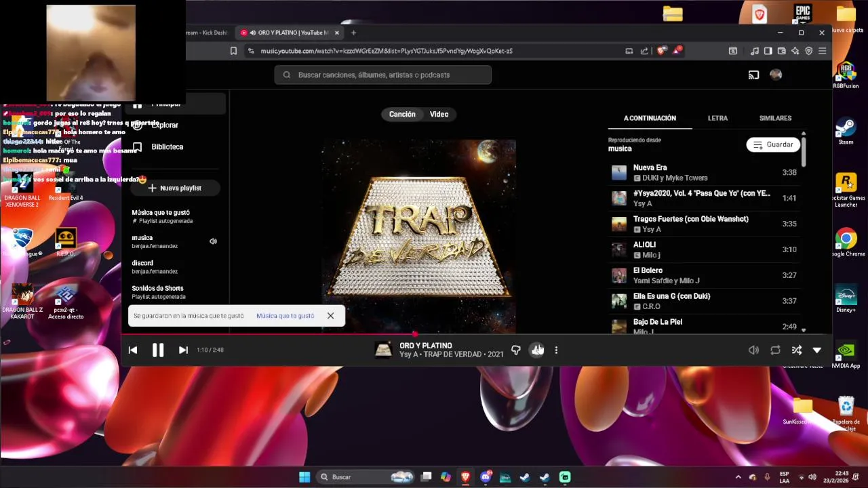Image resolution: width=868 pixels, height=488 pixels.
Task: Click the Brave Rewards triangle icon
Action: click(x=677, y=51)
